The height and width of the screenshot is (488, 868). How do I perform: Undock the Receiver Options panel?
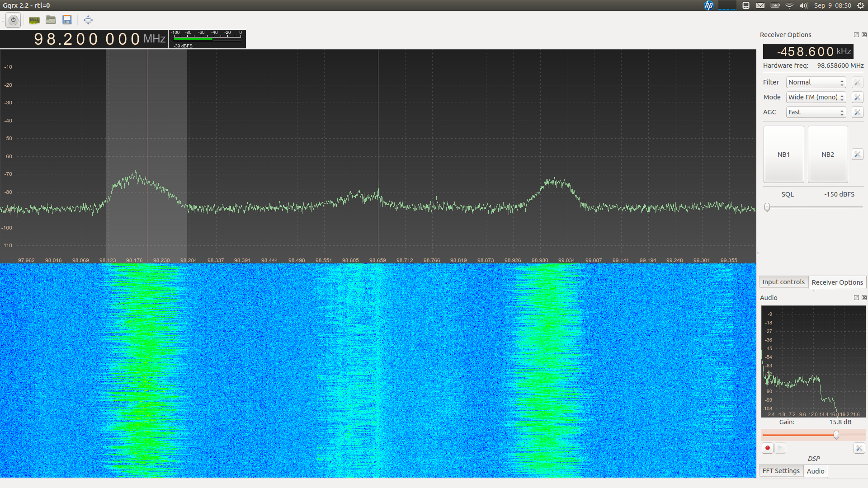[856, 35]
